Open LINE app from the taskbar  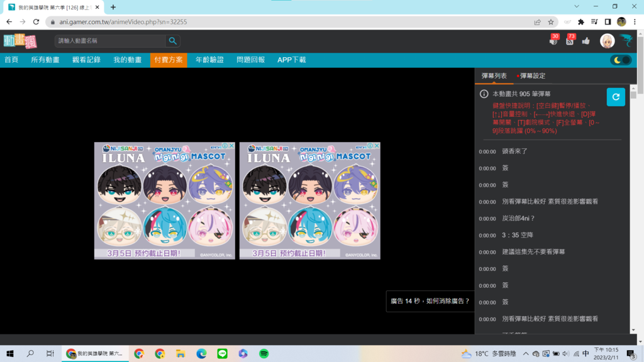pos(222,353)
